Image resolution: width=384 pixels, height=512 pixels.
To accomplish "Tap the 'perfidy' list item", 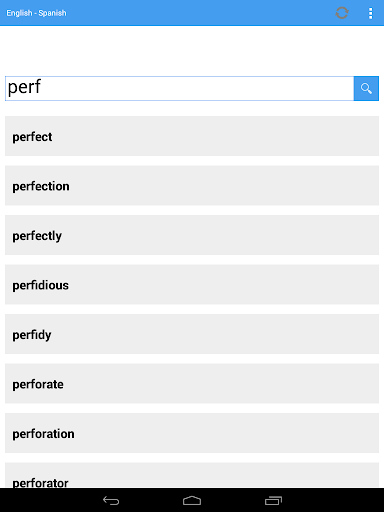I will 192,334.
